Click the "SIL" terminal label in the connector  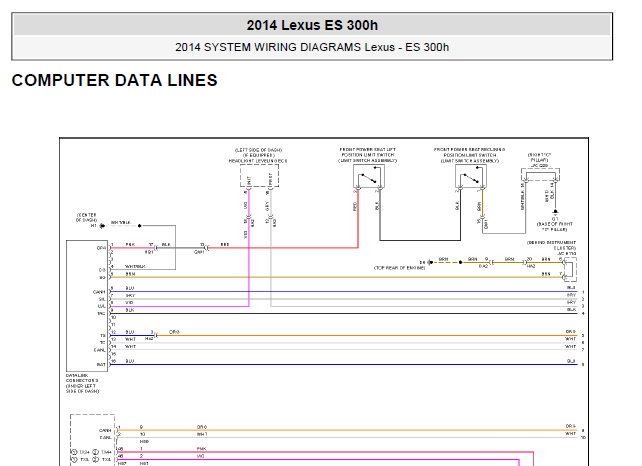click(x=102, y=299)
